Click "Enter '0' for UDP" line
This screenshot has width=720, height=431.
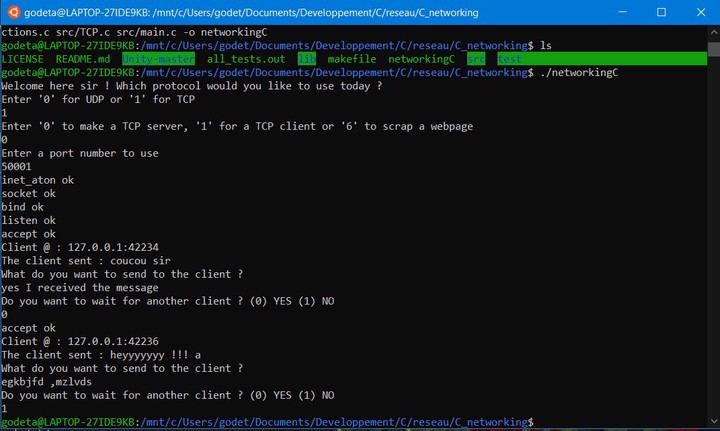pos(98,99)
